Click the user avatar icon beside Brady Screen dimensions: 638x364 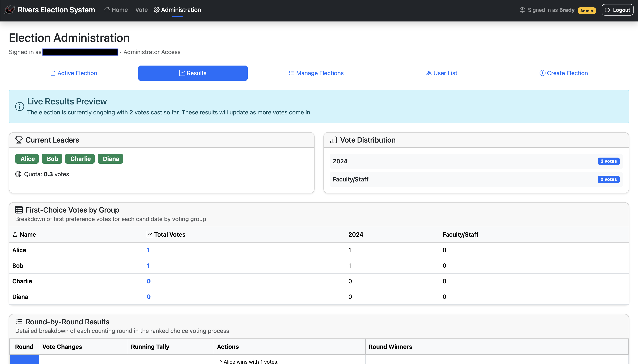pos(522,10)
